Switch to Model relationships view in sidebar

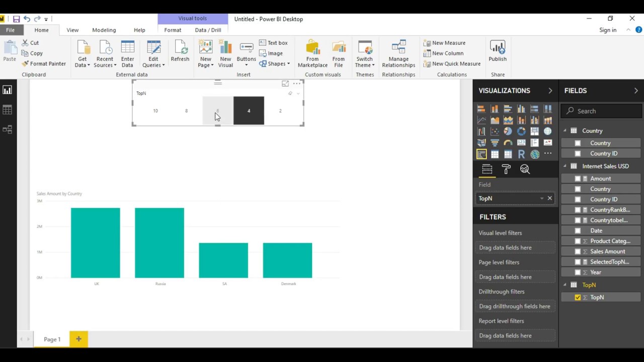coord(7,130)
